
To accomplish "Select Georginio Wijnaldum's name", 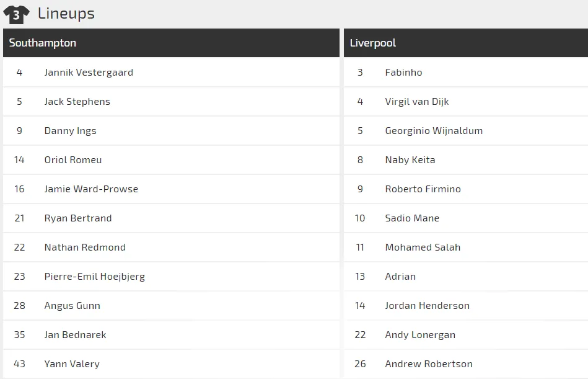I will pyautogui.click(x=434, y=131).
